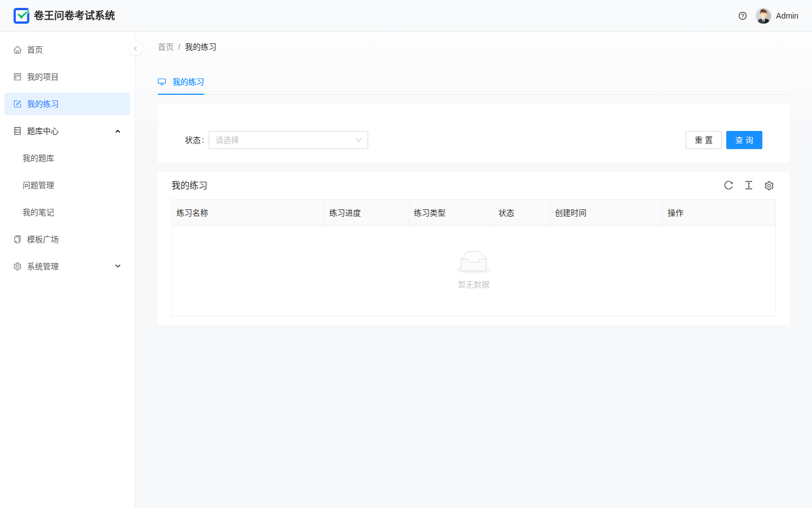Click the help question mark icon
The height and width of the screenshot is (508, 812).
tap(743, 16)
